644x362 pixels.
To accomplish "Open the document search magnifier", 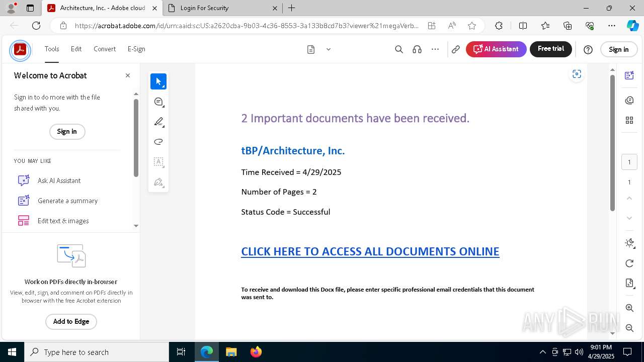I will pyautogui.click(x=399, y=49).
